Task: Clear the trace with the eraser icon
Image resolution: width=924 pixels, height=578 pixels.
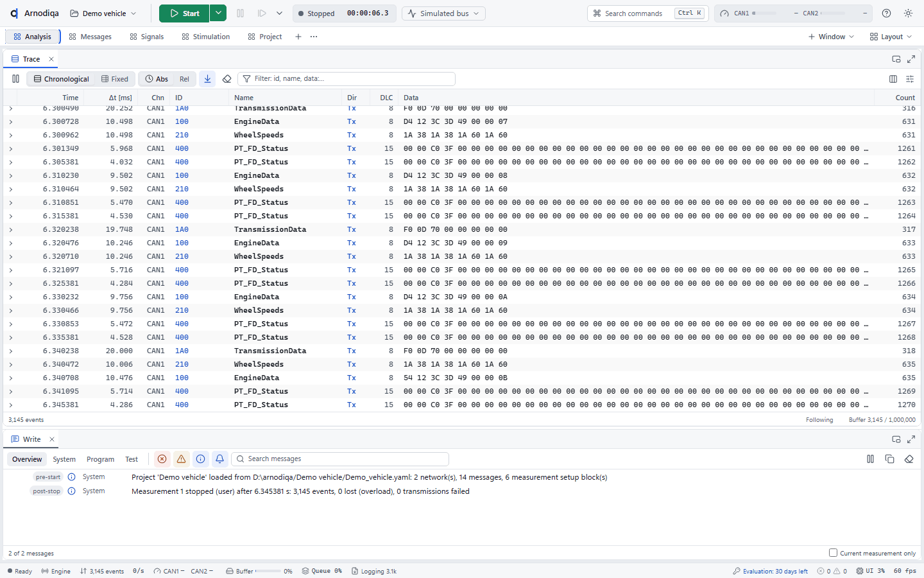Action: pos(227,79)
